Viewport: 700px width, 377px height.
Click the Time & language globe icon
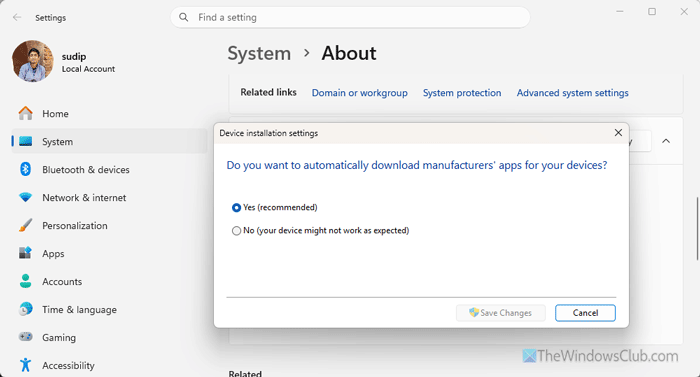[x=25, y=309]
